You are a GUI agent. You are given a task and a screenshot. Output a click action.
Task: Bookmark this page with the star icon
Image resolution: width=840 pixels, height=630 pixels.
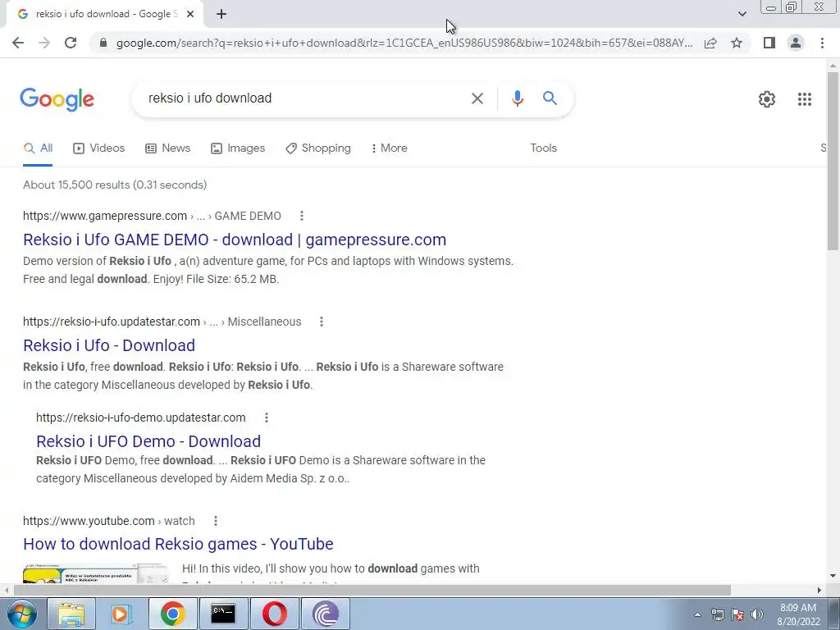(x=737, y=43)
